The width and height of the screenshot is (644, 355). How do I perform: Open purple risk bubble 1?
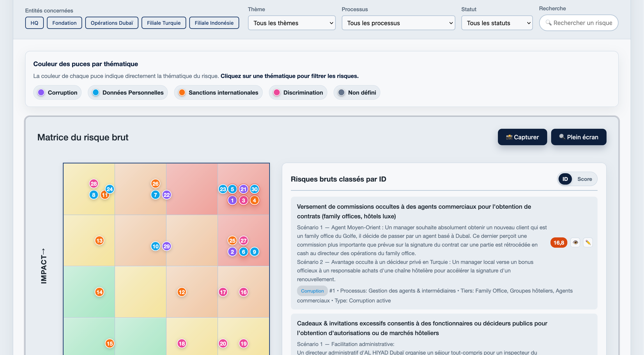[232, 200]
